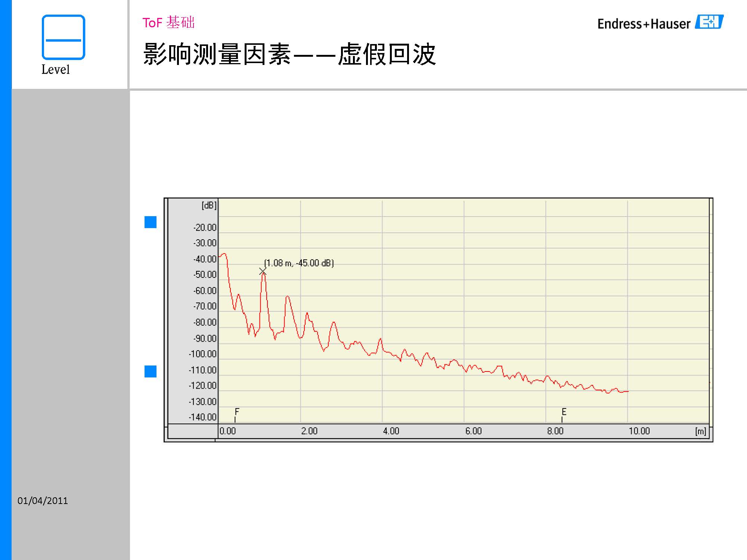
Task: Click the X cursor marker on the echo peak
Action: (x=263, y=271)
